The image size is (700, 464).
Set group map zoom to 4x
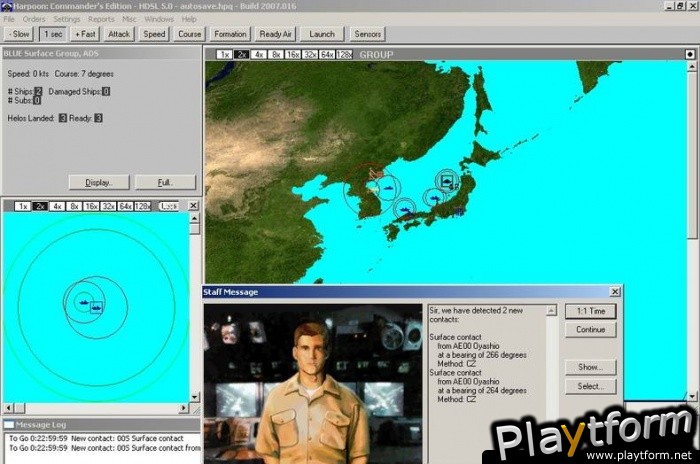pos(258,54)
